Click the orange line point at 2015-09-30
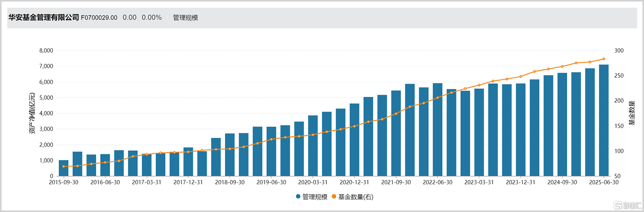 tap(64, 167)
